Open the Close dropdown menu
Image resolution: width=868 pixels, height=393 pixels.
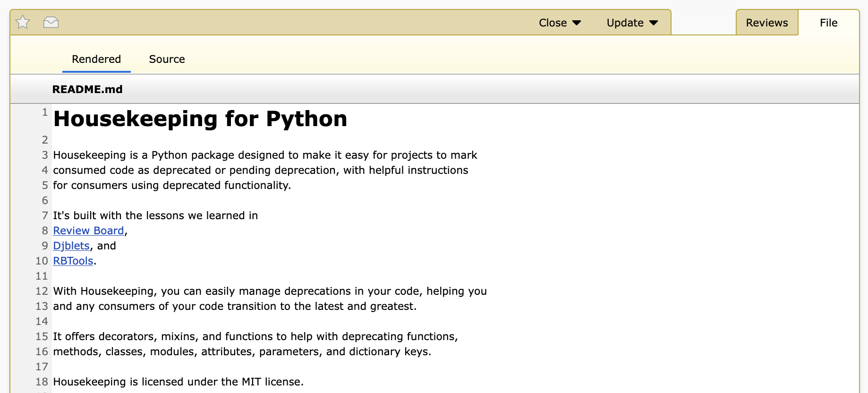[x=560, y=23]
